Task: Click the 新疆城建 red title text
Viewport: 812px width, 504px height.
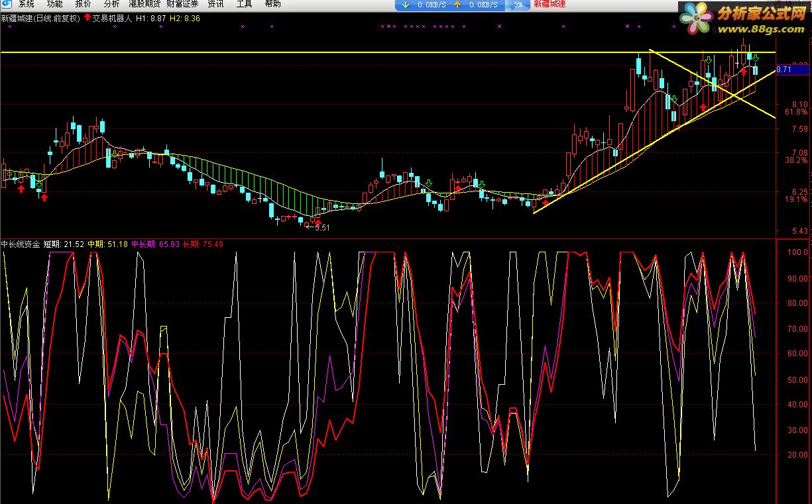Action: [550, 4]
